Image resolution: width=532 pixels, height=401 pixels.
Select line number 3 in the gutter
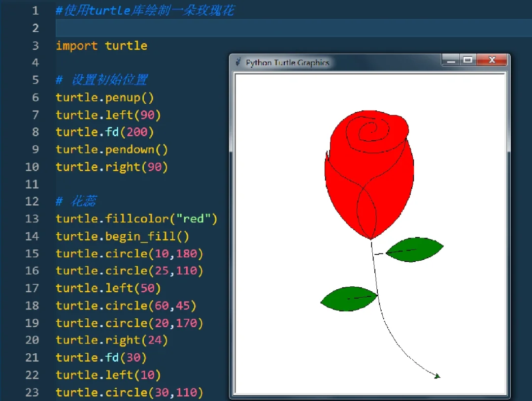tap(35, 45)
